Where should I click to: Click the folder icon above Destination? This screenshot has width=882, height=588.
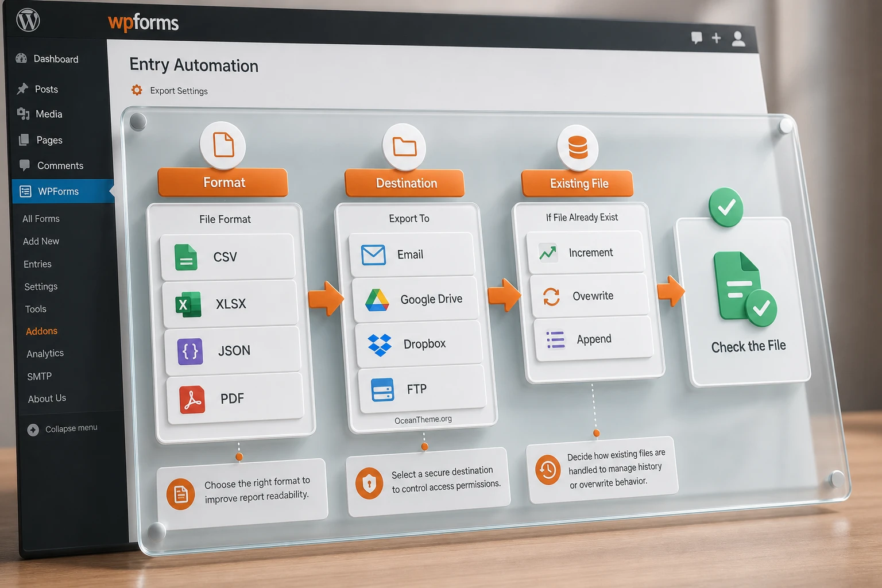click(x=405, y=147)
